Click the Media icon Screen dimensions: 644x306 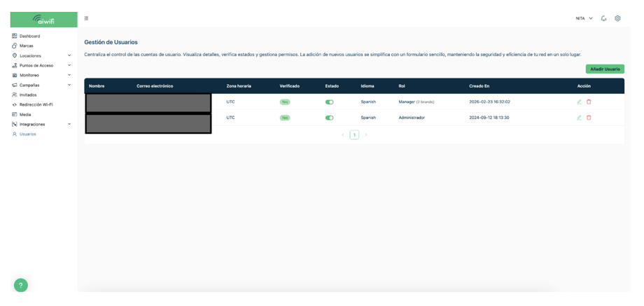(x=15, y=115)
